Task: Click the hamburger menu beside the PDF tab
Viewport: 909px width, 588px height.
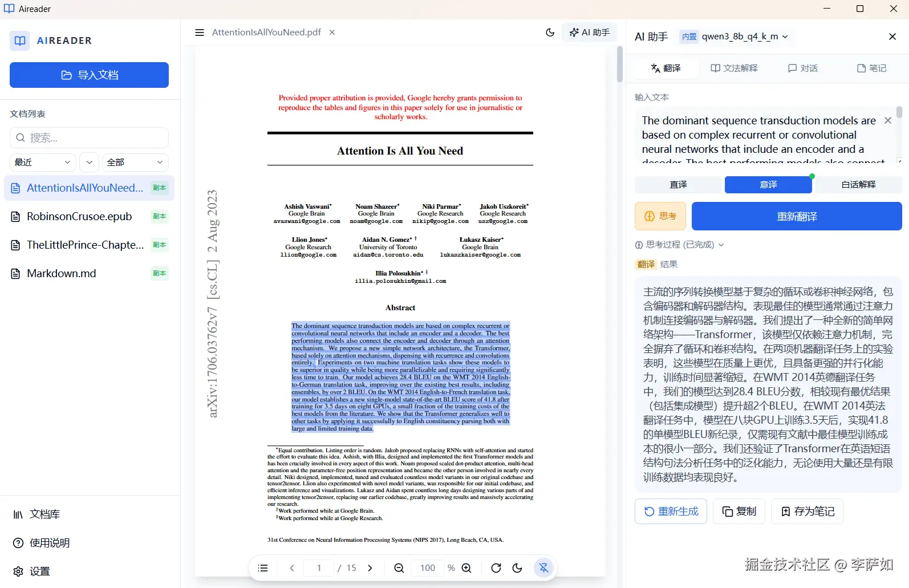Action: pos(200,33)
